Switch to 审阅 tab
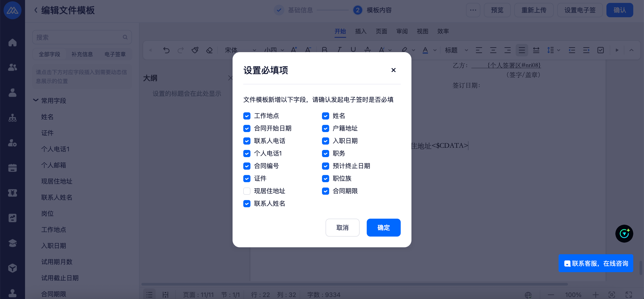Image resolution: width=644 pixels, height=299 pixels. [x=402, y=31]
